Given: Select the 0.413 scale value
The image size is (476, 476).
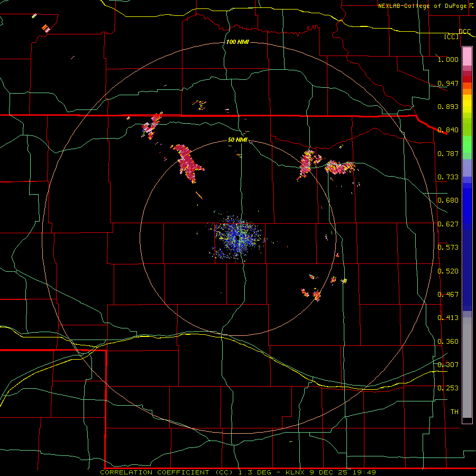Looking at the screenshot, I should click(x=448, y=318).
